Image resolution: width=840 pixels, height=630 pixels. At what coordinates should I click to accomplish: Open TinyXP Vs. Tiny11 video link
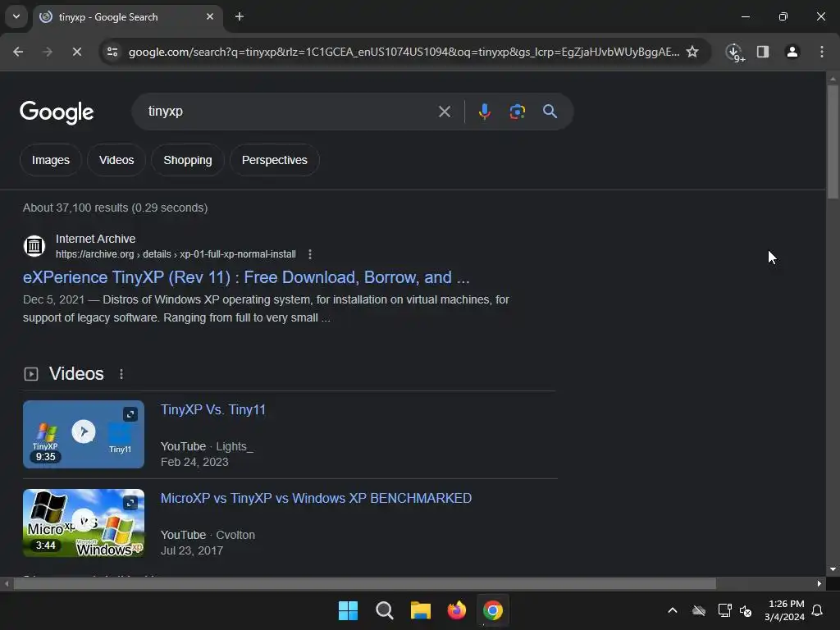(x=212, y=410)
